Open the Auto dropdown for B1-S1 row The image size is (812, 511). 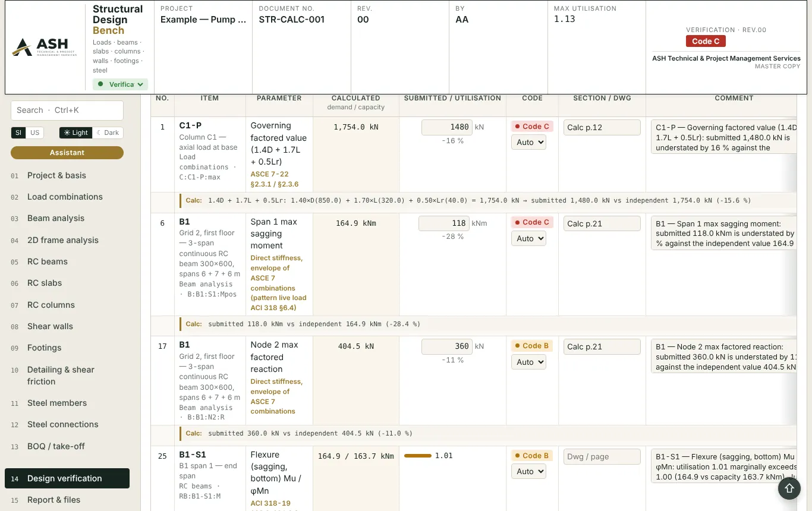pos(528,471)
